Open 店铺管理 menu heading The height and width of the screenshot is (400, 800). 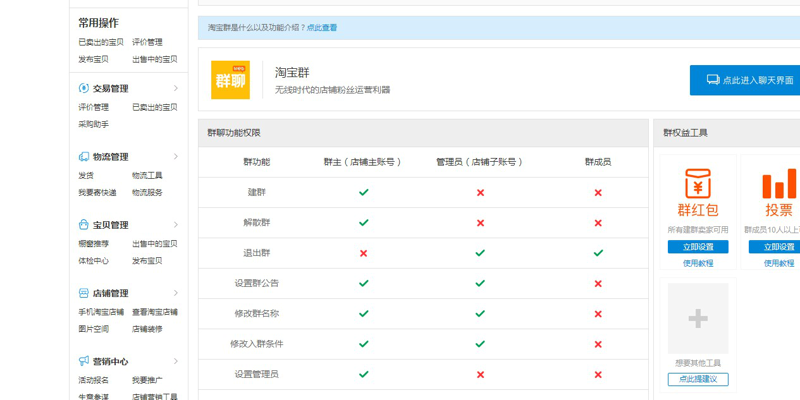(x=110, y=293)
